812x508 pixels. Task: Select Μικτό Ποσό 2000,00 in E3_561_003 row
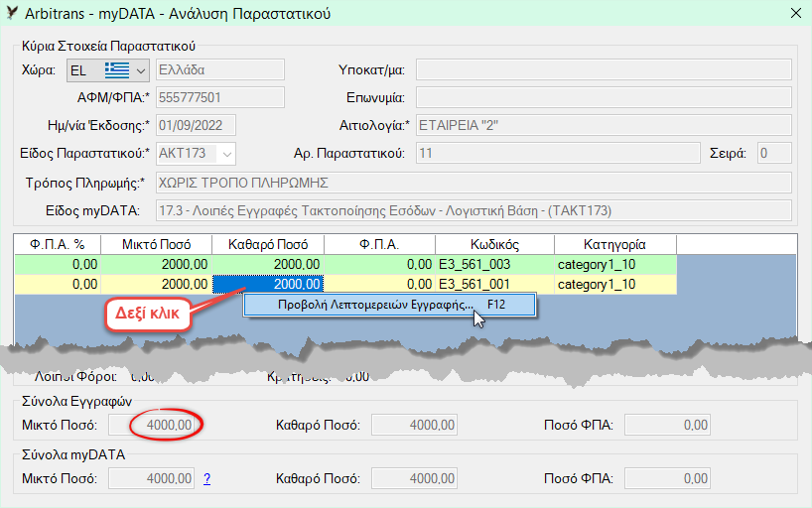tap(157, 265)
